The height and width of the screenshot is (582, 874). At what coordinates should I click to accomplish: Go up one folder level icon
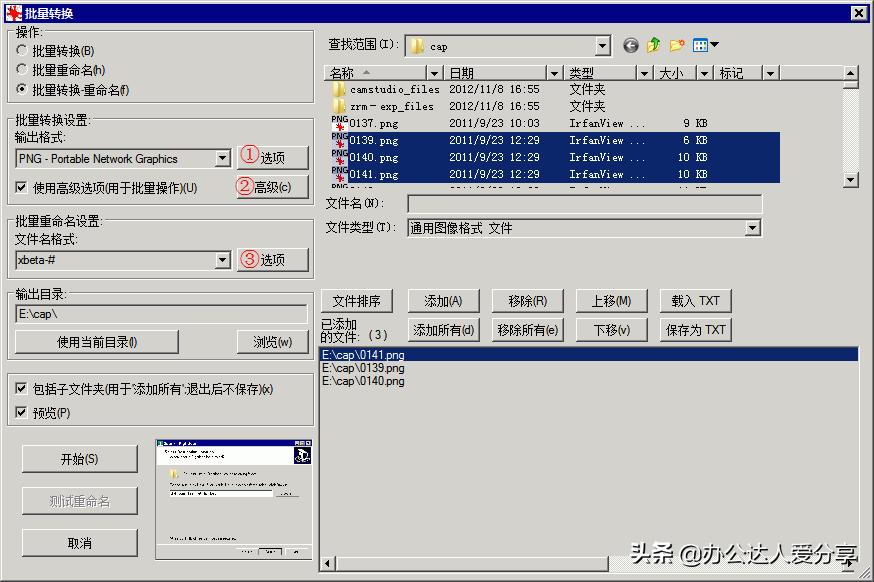pos(653,45)
